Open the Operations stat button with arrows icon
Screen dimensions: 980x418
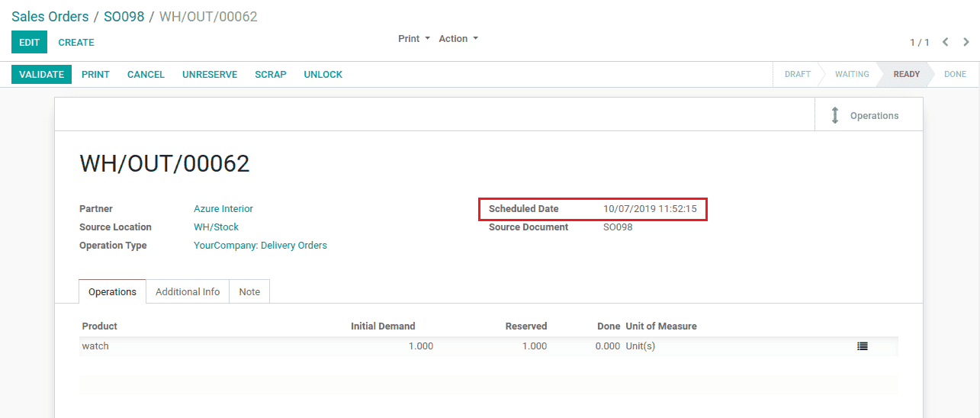[869, 116]
